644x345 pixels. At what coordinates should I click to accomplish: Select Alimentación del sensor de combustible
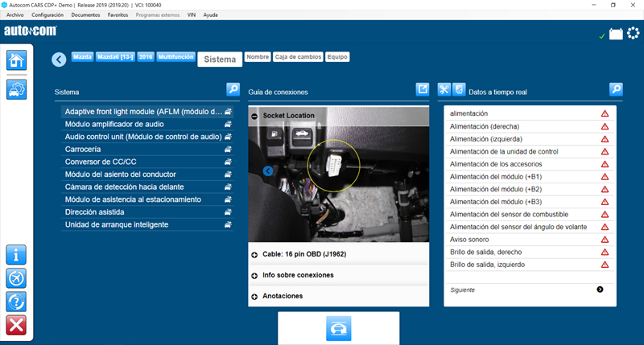point(530,215)
